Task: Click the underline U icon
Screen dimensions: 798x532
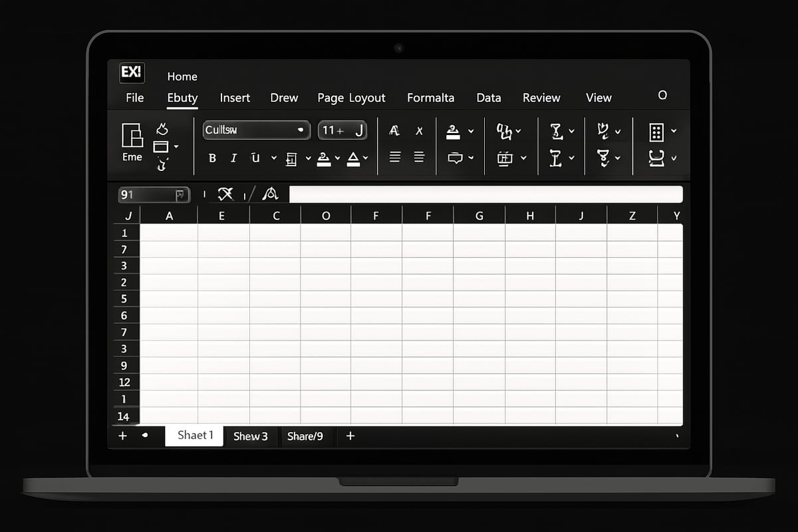Action: (x=255, y=158)
